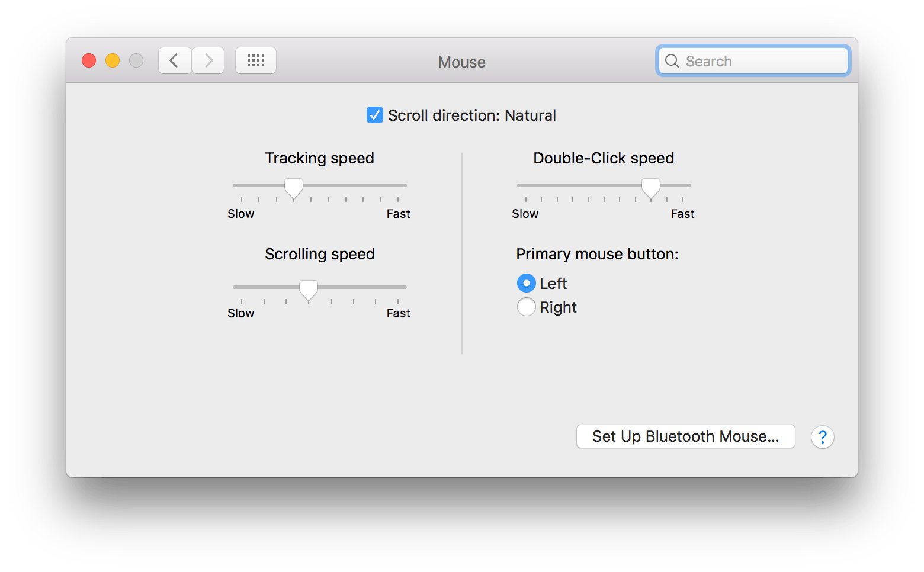The height and width of the screenshot is (572, 924).
Task: Click the Double-Click speed slider thumb
Action: (650, 187)
